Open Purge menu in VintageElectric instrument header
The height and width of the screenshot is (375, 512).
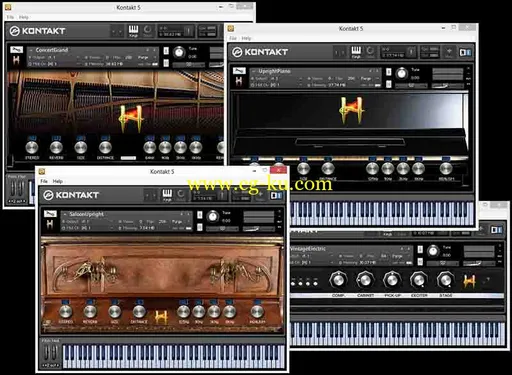coord(399,256)
